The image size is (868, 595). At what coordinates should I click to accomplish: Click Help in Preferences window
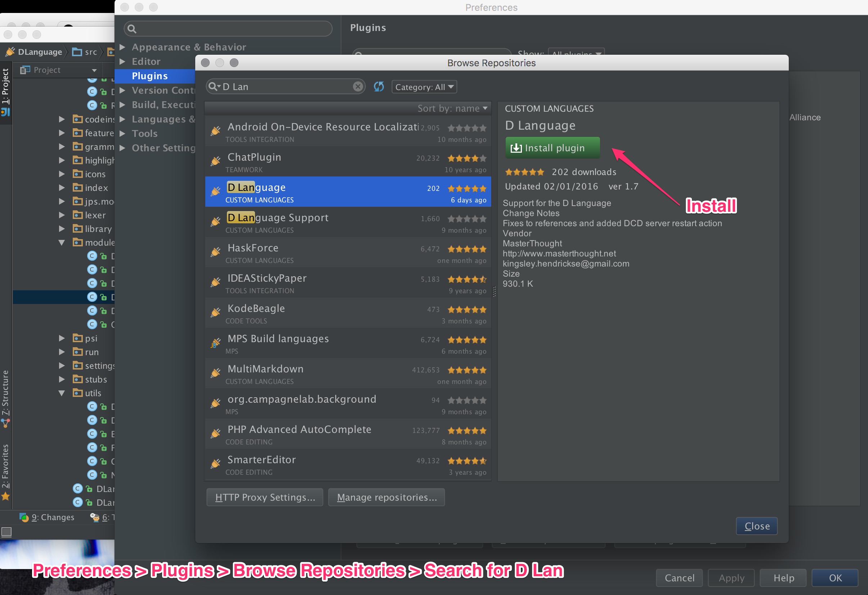[x=784, y=578]
